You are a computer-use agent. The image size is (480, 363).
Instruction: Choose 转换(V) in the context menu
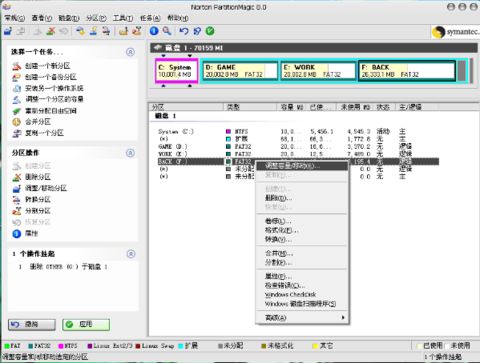tap(302, 239)
